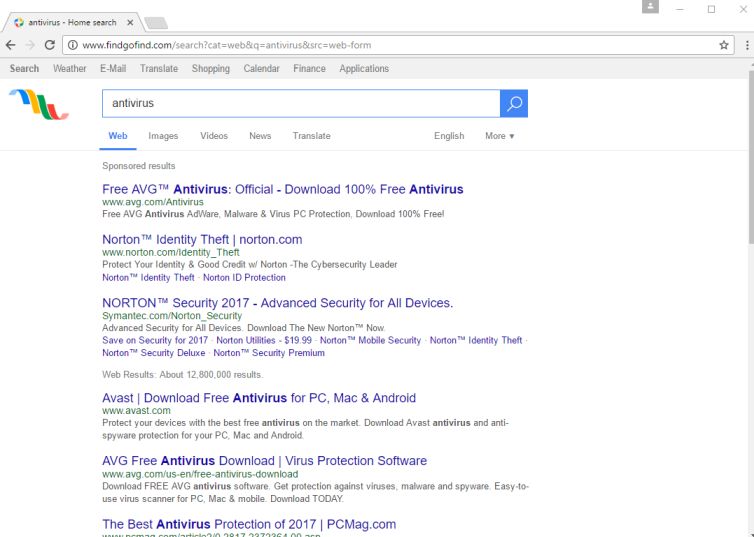Click Norton ID Protection sublink

pos(244,277)
